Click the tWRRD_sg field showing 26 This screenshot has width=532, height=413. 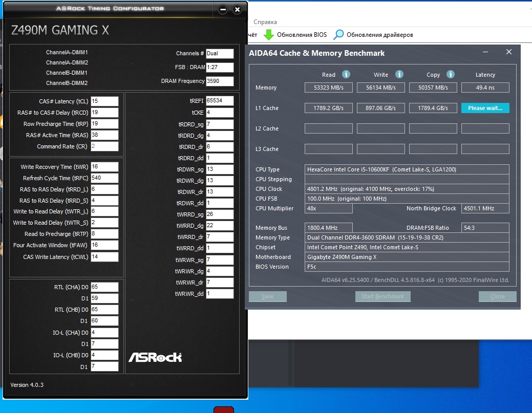click(x=220, y=214)
